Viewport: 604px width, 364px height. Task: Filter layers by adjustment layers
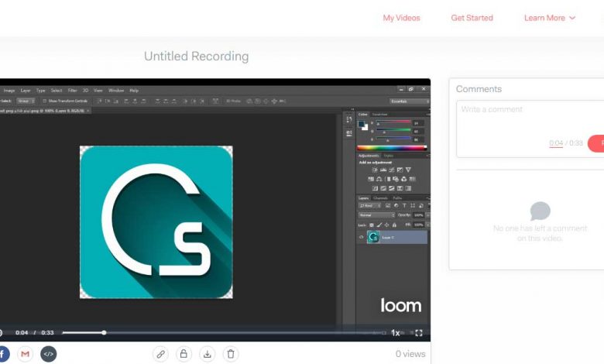396,206
